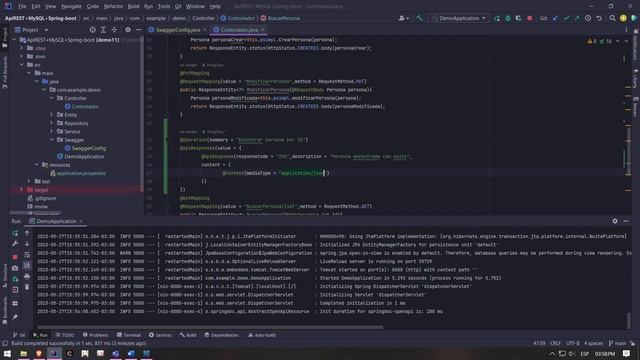Click Windows Start button on the taskbar
Image resolution: width=640 pixels, height=360 pixels.
pyautogui.click(x=7, y=353)
